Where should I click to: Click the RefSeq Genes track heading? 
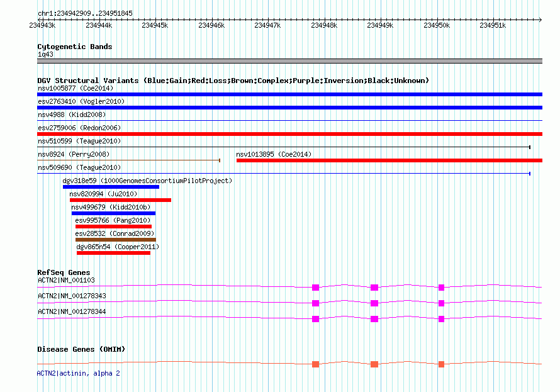[64, 272]
